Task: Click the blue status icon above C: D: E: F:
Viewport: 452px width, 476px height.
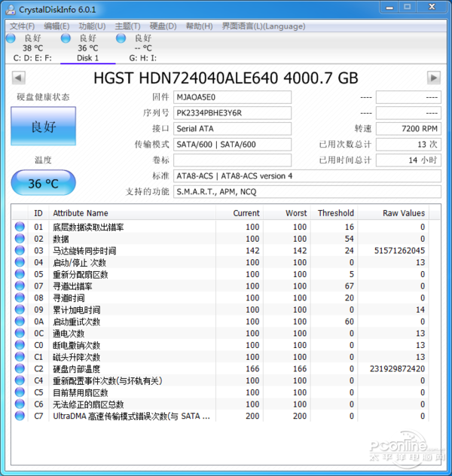Action: point(11,38)
